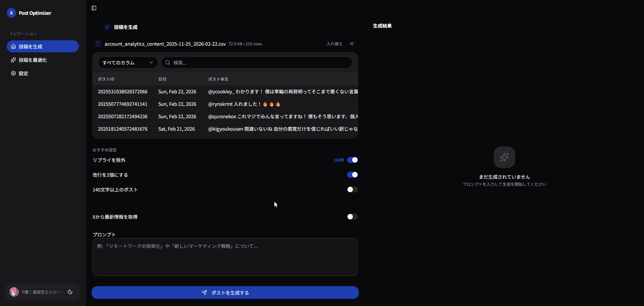Enable Xから最新情報を取得 toggle
644x306 pixels.
pyautogui.click(x=352, y=217)
